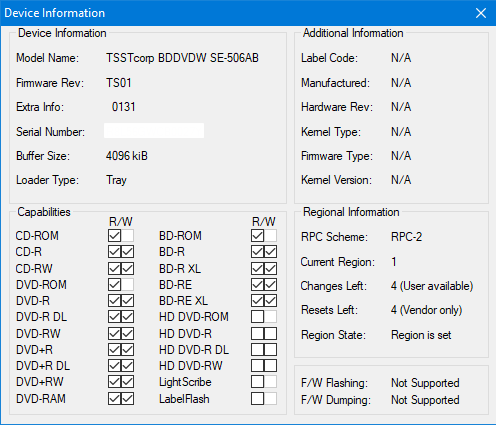Screen dimensions: 496x425
Task: Select Manufactured N/A value
Action: pos(401,83)
